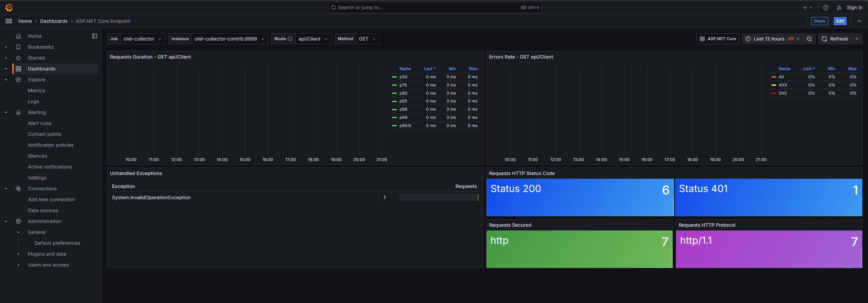Toggle 4XX series in errors legend

(x=783, y=85)
